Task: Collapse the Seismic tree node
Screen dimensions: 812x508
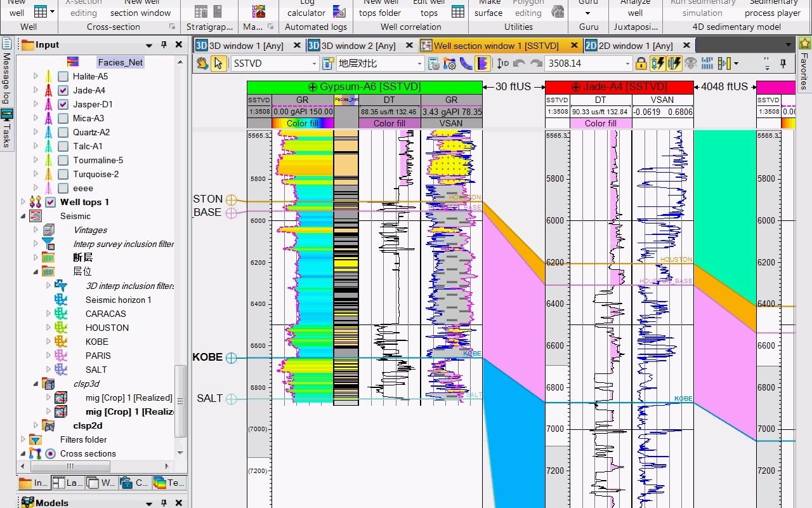Action: pos(23,216)
